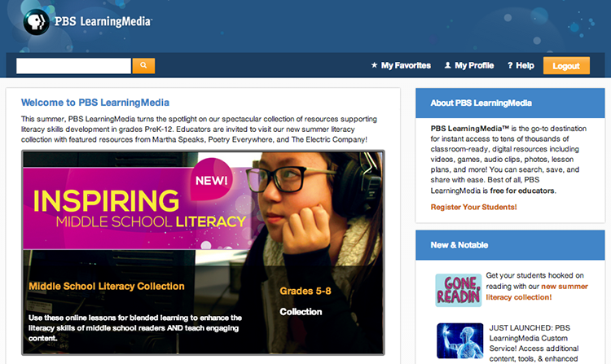The height and width of the screenshot is (364, 611).
Task: Click the Grades 5-8 text
Action: pos(305,291)
